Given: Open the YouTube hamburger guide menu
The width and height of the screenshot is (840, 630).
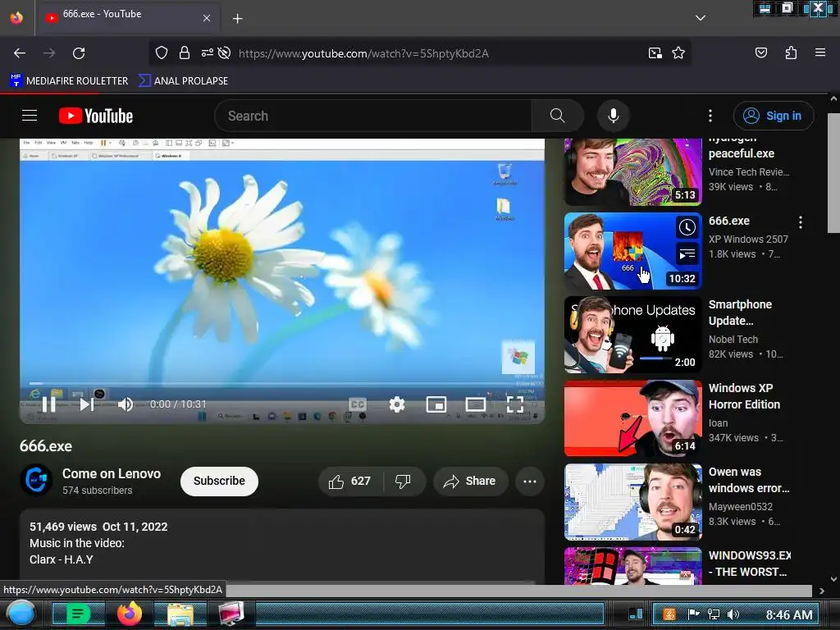Looking at the screenshot, I should pos(30,115).
